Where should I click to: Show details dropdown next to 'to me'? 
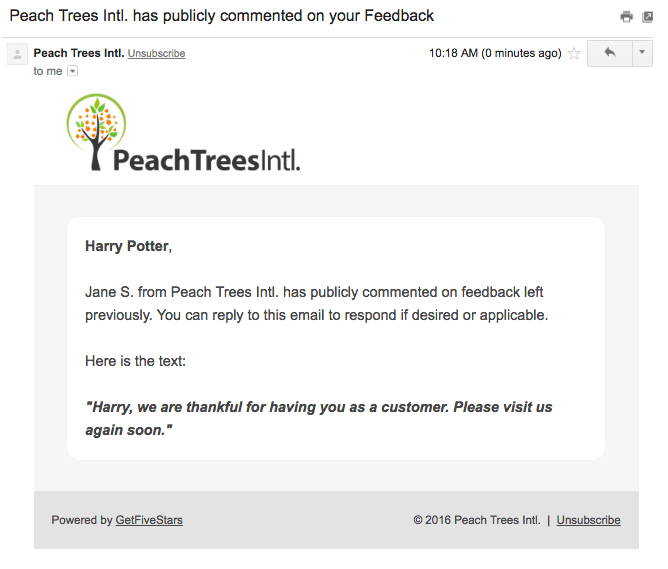pyautogui.click(x=73, y=71)
